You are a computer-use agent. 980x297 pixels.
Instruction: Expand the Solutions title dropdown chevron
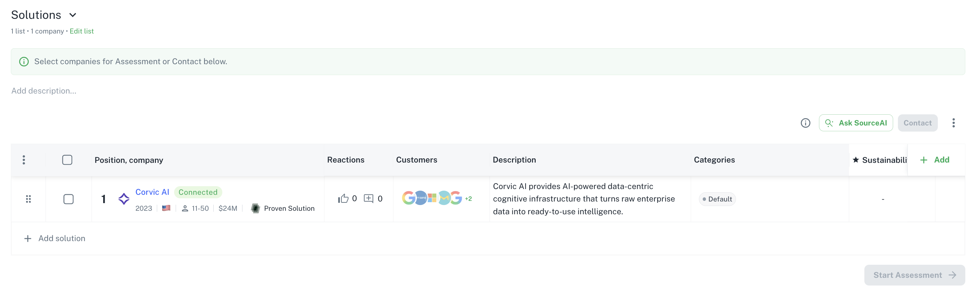pos(73,15)
